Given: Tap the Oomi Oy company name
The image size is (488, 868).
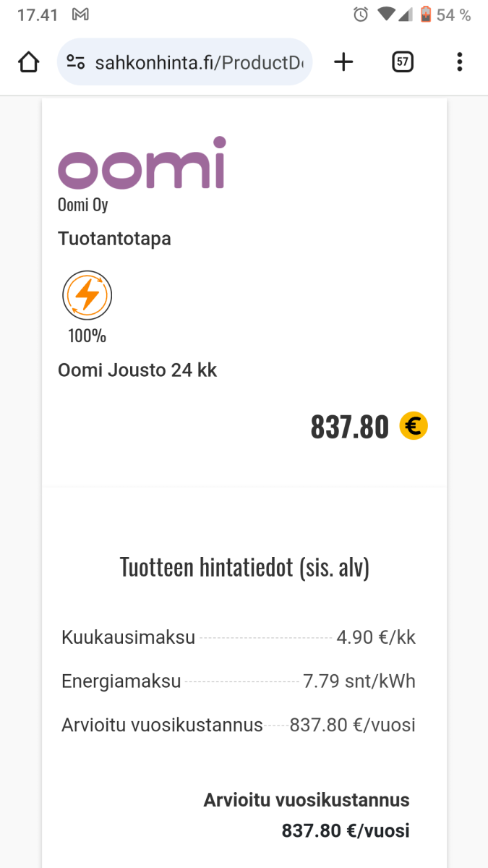Looking at the screenshot, I should tap(83, 205).
